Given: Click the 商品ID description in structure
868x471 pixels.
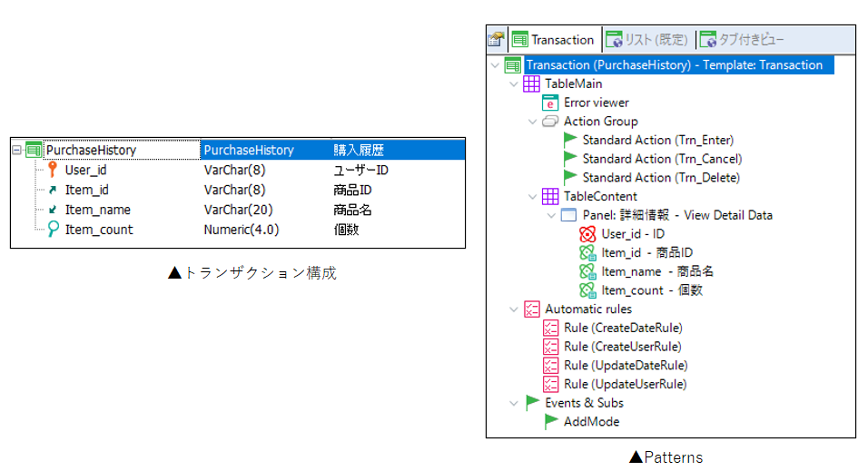Looking at the screenshot, I should click(x=352, y=190).
